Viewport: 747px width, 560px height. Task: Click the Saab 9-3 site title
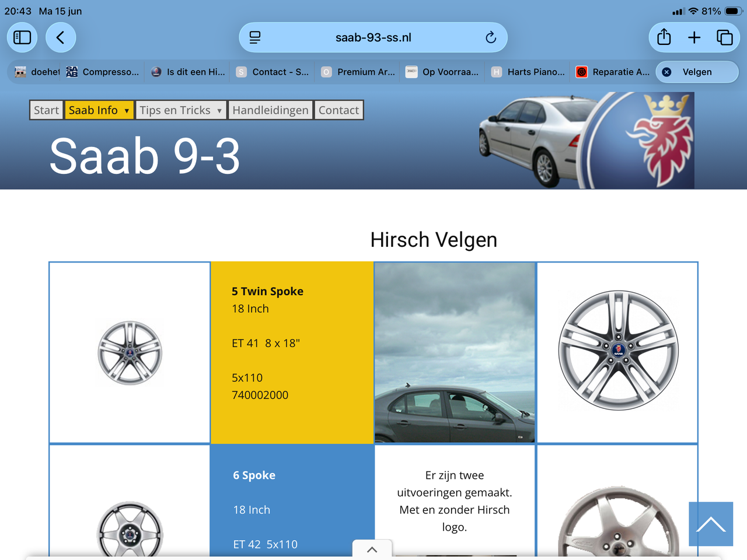click(x=145, y=156)
